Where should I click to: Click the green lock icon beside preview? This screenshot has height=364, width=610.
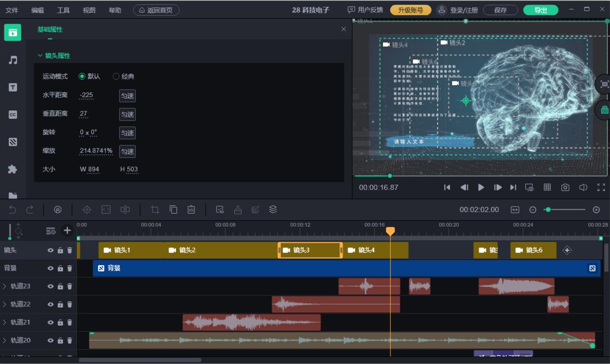pos(605,110)
